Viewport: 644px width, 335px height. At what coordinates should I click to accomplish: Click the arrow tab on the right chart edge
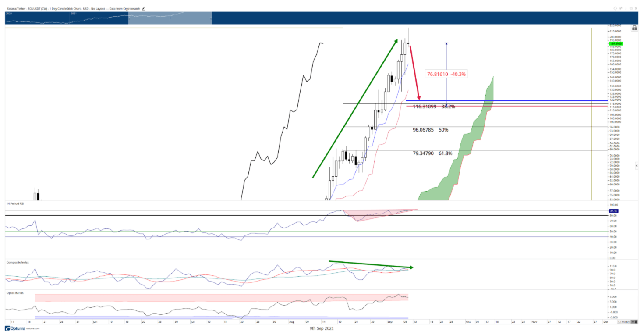point(636,166)
